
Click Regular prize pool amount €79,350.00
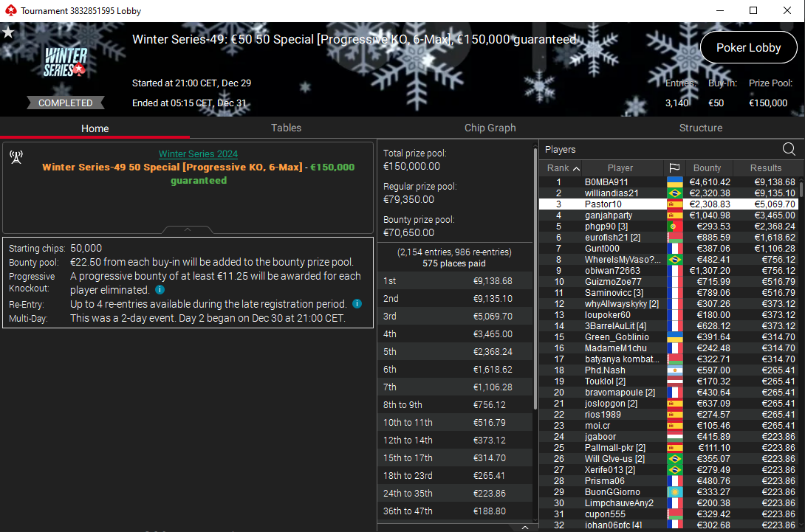pyautogui.click(x=408, y=199)
